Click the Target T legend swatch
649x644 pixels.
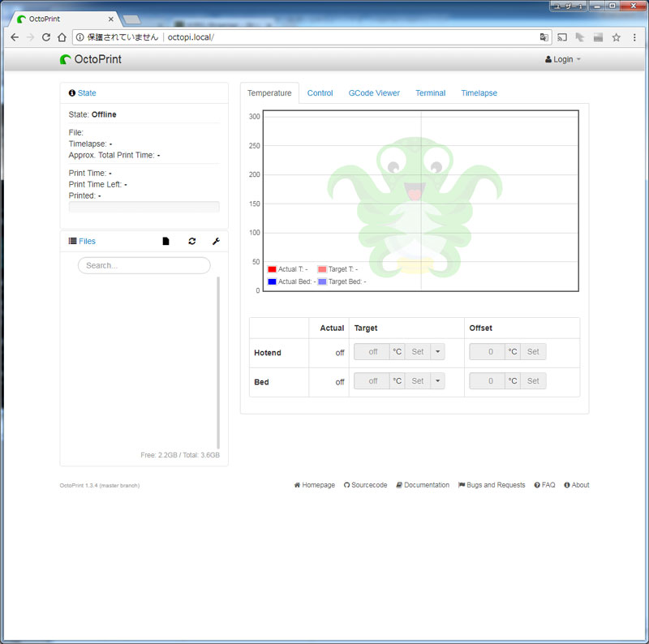click(322, 269)
